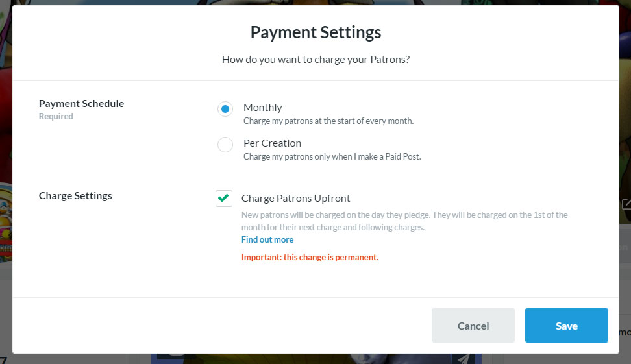Click the "Monthly" option label text
The image size is (631, 364).
[262, 108]
